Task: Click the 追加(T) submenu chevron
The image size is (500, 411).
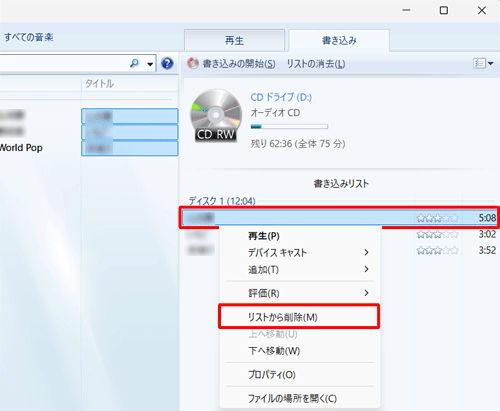Action: tap(366, 269)
